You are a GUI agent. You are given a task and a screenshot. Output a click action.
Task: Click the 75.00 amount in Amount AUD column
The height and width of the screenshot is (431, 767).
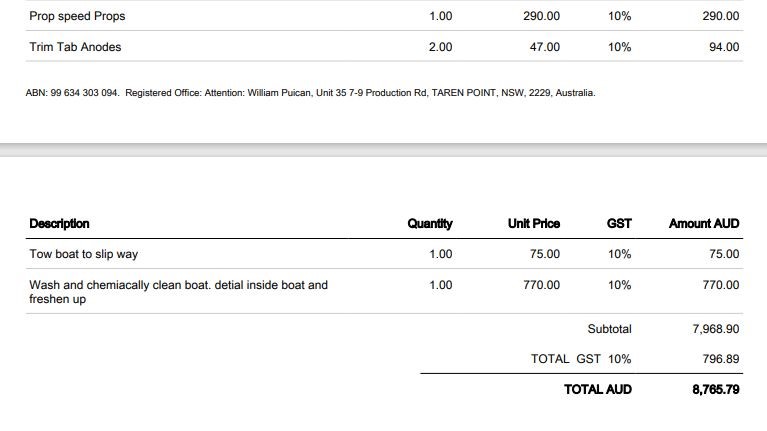(723, 254)
